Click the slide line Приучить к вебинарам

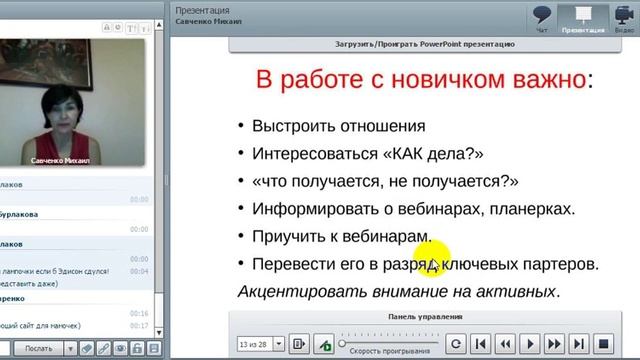click(342, 236)
